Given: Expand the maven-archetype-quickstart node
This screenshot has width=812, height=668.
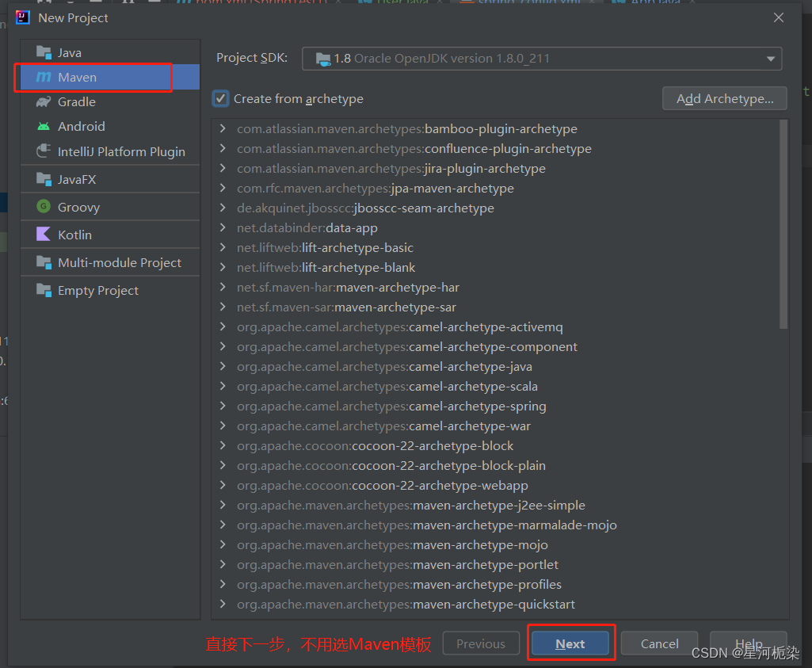Looking at the screenshot, I should pyautogui.click(x=223, y=604).
